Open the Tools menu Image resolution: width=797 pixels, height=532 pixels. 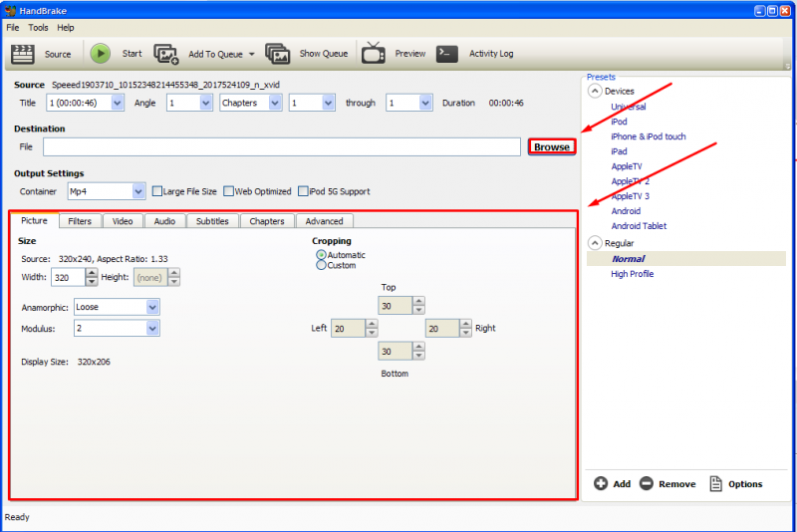click(38, 28)
